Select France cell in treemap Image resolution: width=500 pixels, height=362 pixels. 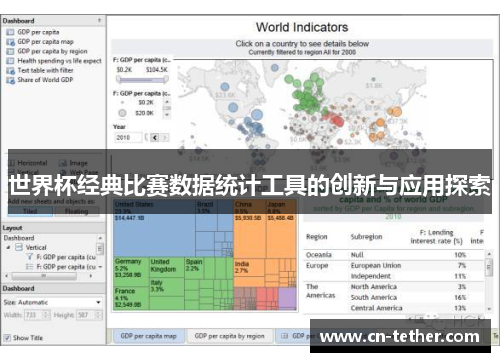131,298
